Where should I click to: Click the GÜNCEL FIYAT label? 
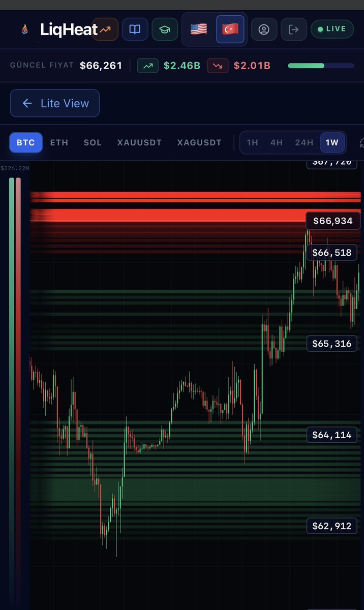[x=42, y=66]
